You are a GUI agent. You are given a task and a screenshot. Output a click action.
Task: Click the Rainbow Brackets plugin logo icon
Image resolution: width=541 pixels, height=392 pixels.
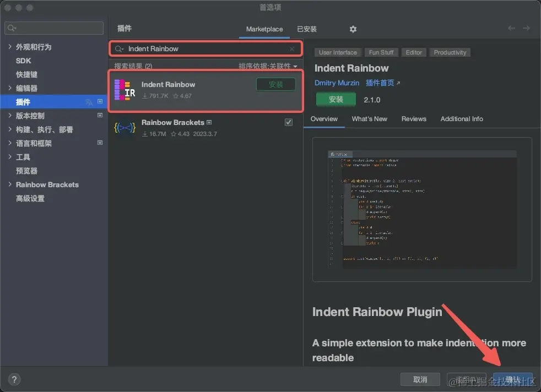125,128
